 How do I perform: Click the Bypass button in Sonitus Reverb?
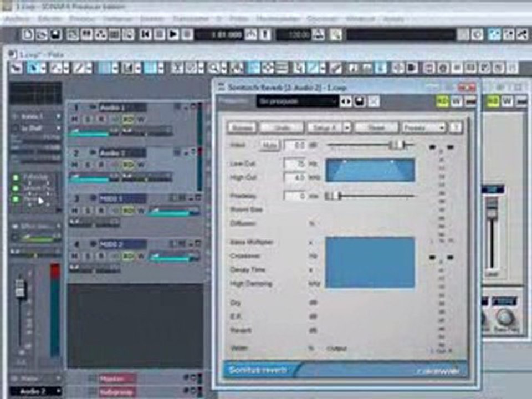(x=242, y=127)
